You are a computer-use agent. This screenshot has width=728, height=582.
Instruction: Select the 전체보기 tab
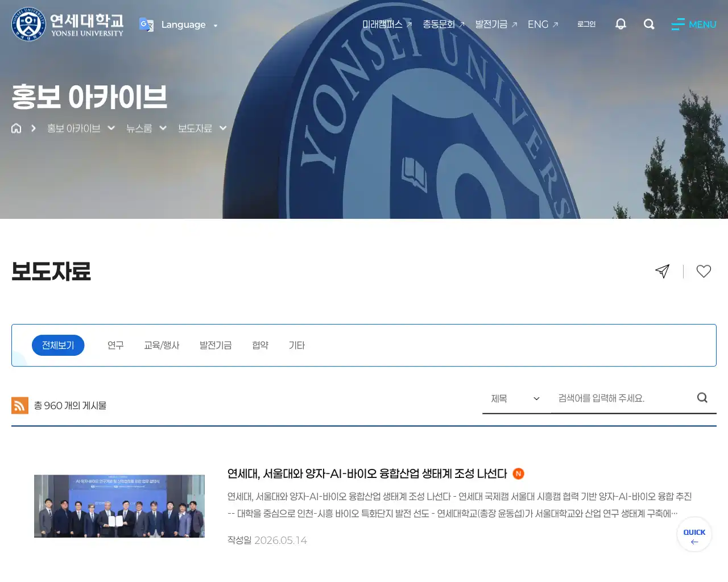click(58, 345)
